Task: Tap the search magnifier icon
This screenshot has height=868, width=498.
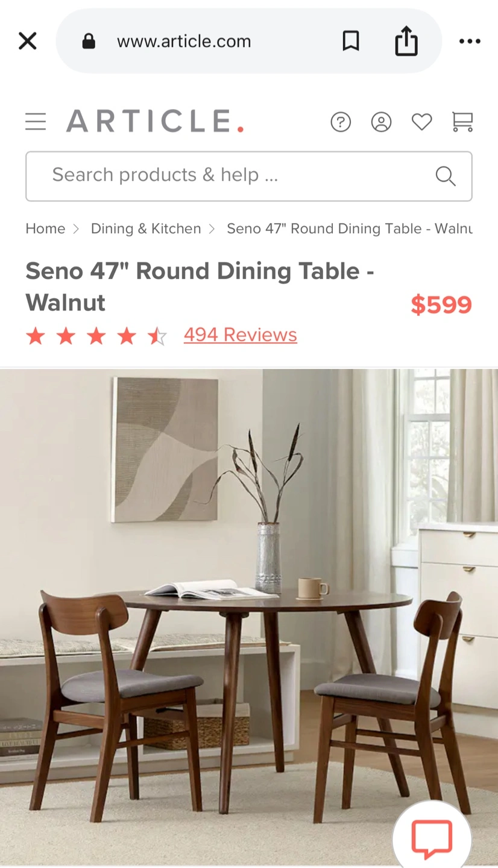Action: click(x=446, y=176)
